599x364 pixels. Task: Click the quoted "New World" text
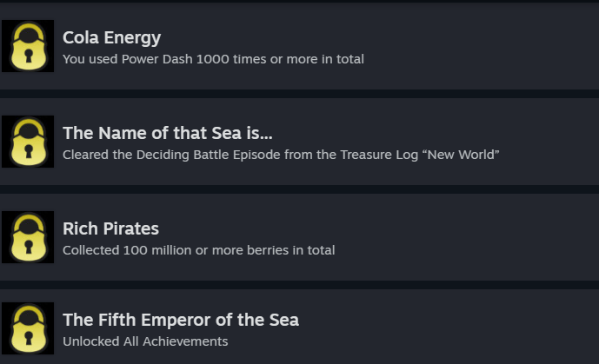(x=465, y=155)
